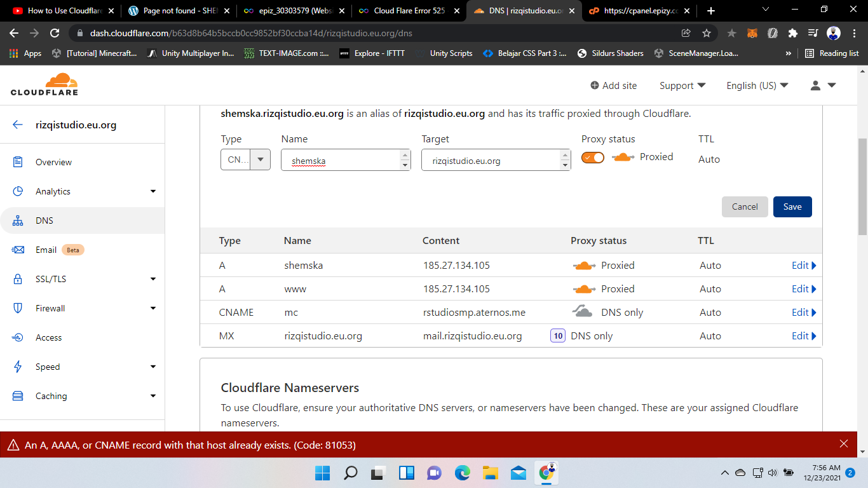
Task: Open Analytics section in sidebar
Action: tap(53, 191)
